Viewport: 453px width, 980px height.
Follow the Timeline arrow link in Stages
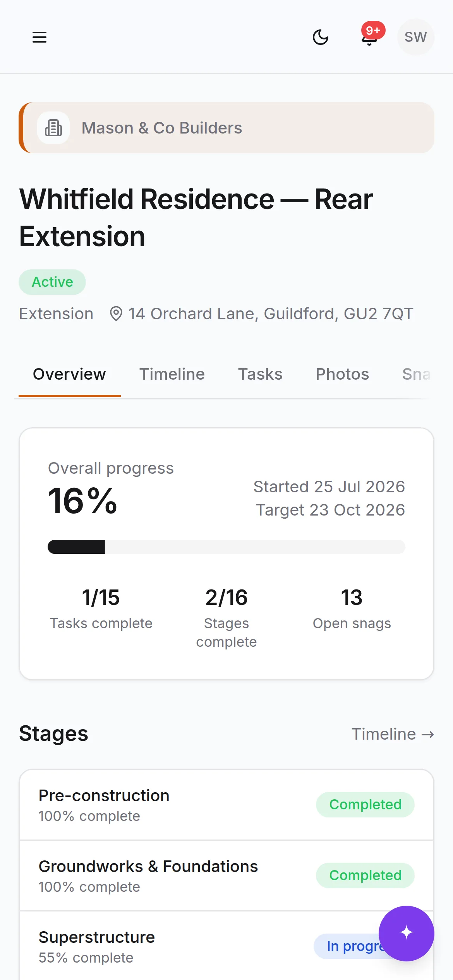click(393, 734)
